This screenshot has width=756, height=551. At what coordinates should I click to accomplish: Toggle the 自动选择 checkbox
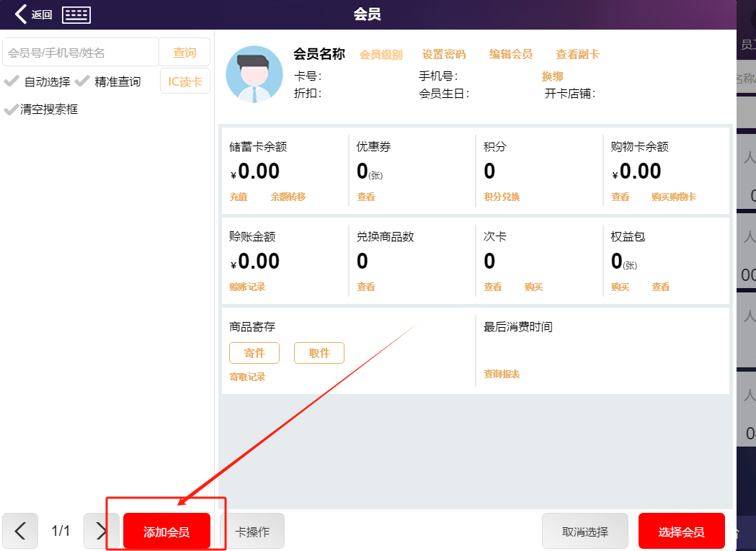pyautogui.click(x=12, y=81)
